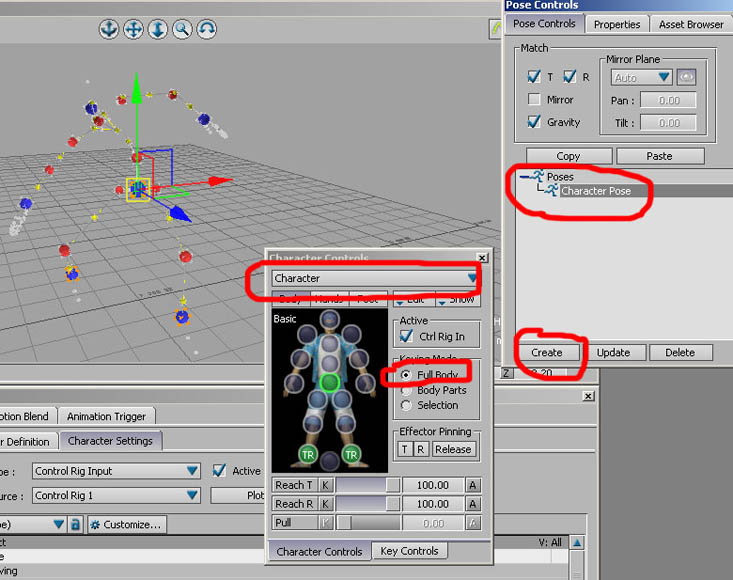This screenshot has width=733, height=580.
Task: Click the right hand effector on the figure
Action: (x=365, y=383)
